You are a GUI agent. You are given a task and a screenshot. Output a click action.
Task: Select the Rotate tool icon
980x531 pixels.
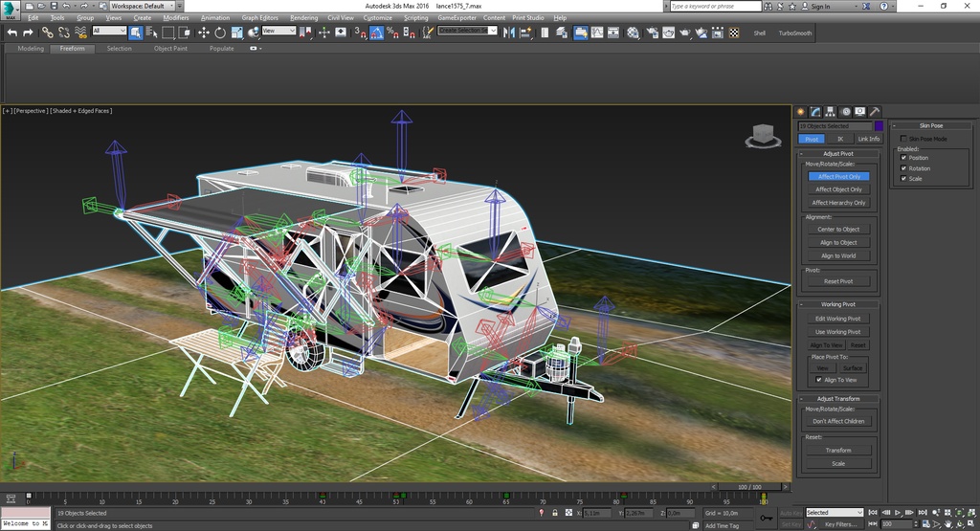click(x=220, y=33)
